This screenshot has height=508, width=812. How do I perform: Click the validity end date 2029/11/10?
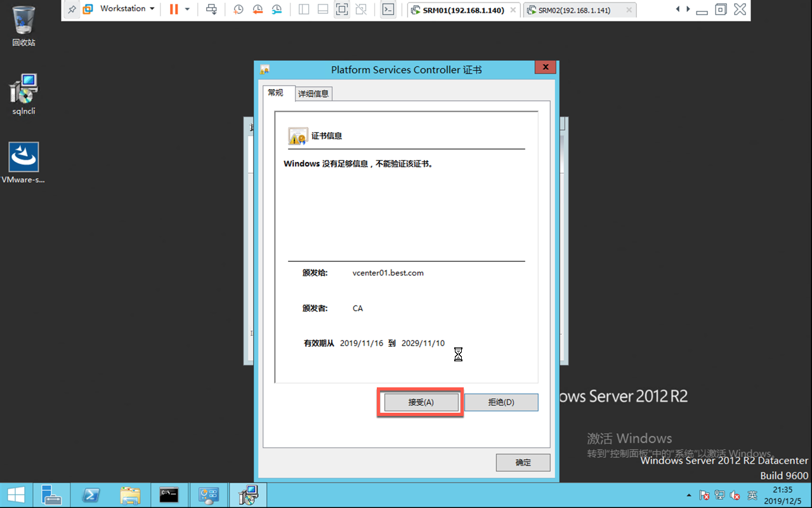click(x=423, y=344)
